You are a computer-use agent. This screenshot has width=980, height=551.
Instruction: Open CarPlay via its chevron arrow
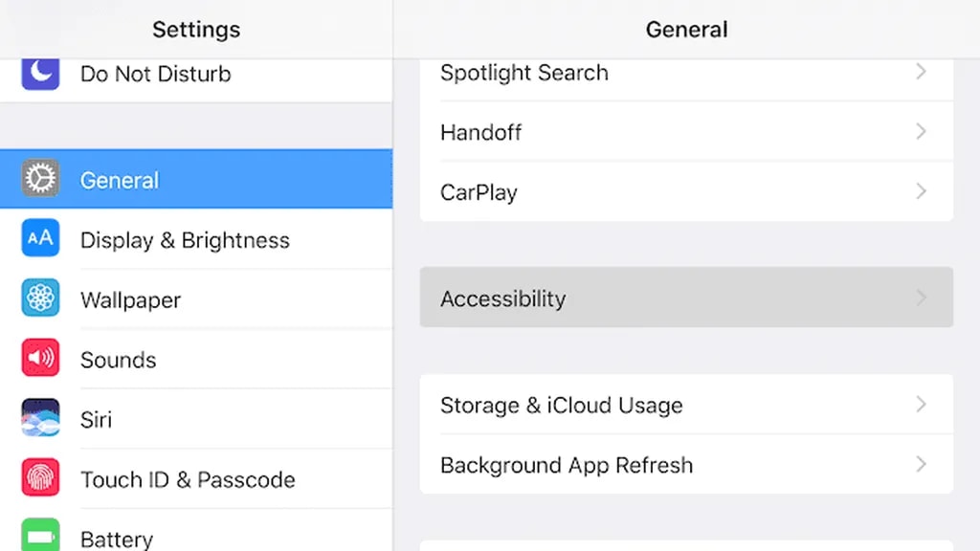pos(921,191)
